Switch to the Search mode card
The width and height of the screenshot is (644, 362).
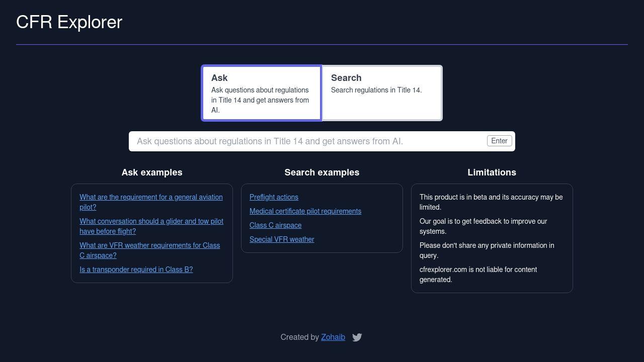point(381,93)
